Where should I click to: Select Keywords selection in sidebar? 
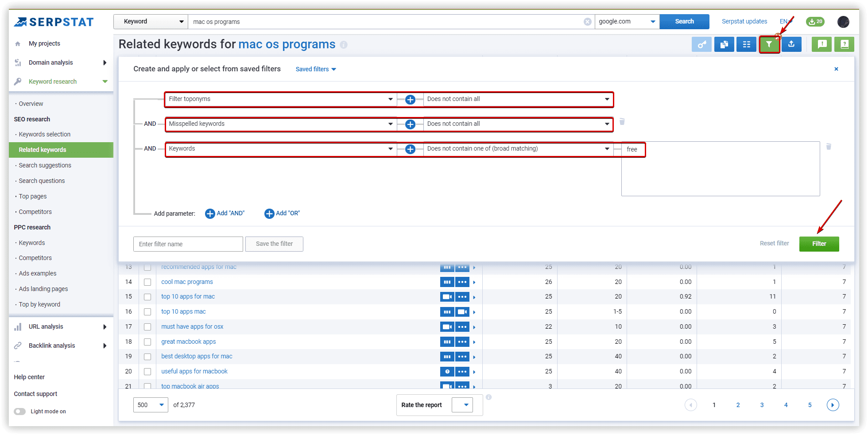44,135
